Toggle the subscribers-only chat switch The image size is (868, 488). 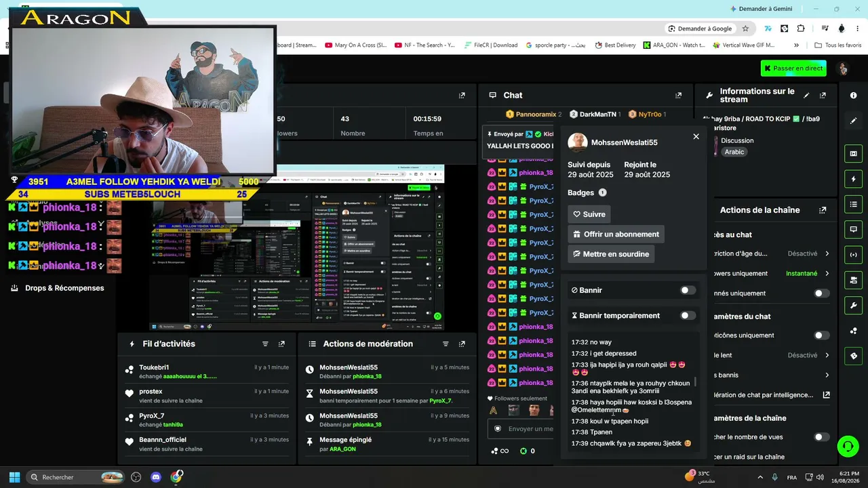(x=821, y=293)
